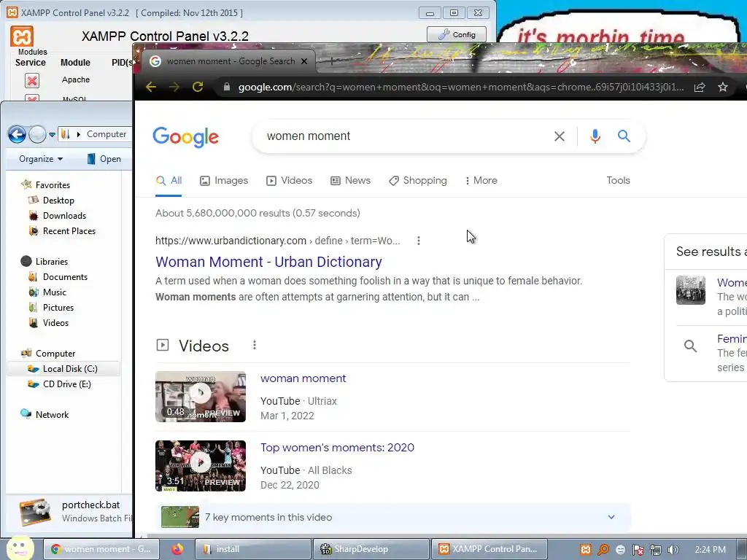Switch to Images results tab
The image size is (747, 560).
tap(224, 181)
